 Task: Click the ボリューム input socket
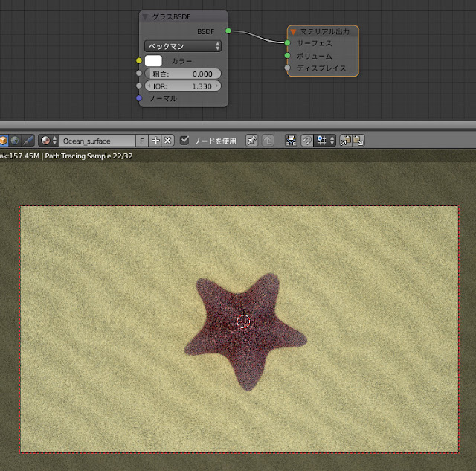click(287, 55)
